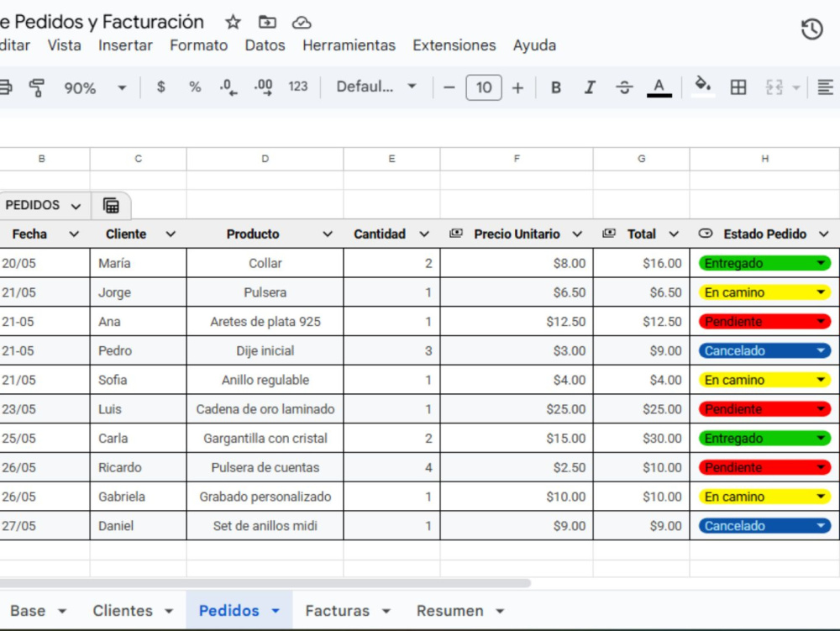Viewport: 840px width, 631px height.
Task: Switch to the Clientes sheet tab
Action: pos(133,611)
